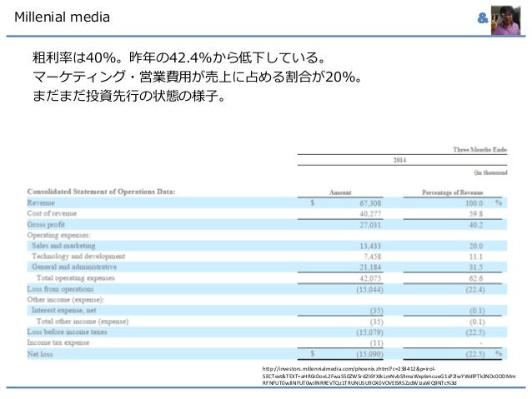Select the line about マーケティング・営業費用
The width and height of the screenshot is (532, 399).
[x=198, y=77]
